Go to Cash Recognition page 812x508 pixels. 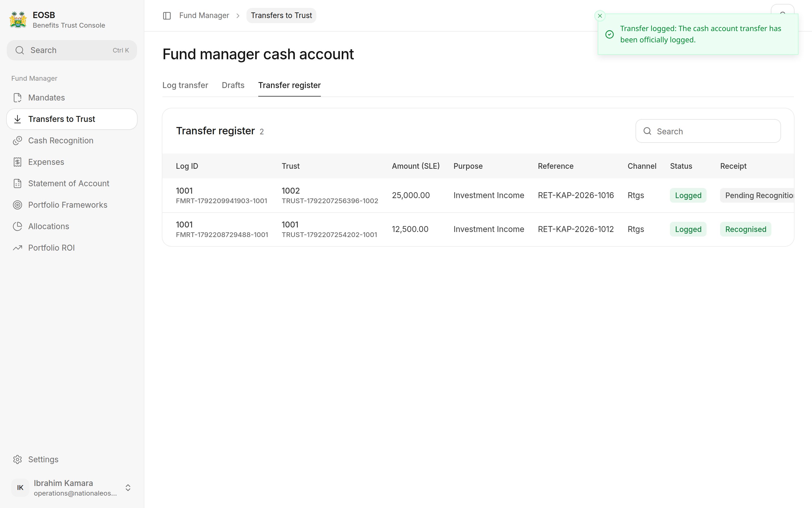pyautogui.click(x=72, y=141)
